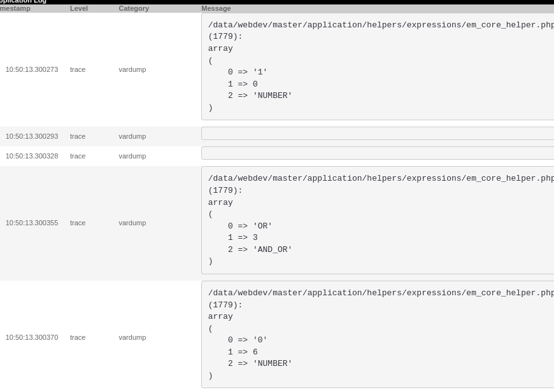Click the empty message box at 10:50:13.300328
Image resolution: width=554 pixels, height=392 pixels.
tap(378, 153)
